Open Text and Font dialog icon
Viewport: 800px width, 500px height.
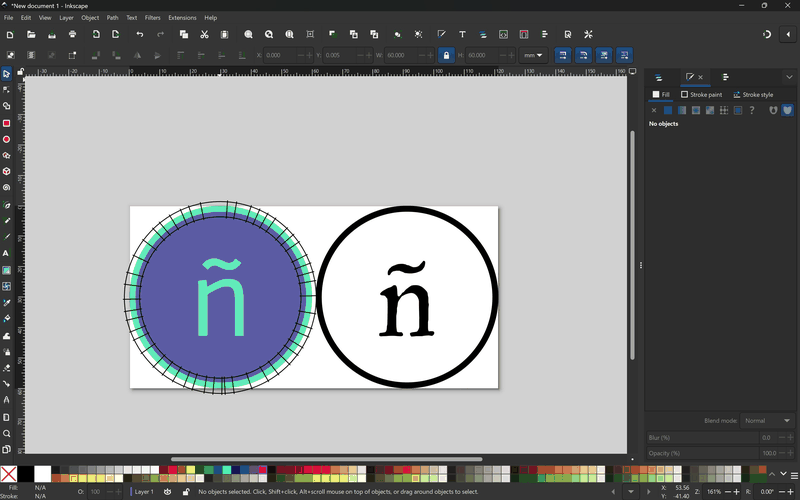[462, 34]
